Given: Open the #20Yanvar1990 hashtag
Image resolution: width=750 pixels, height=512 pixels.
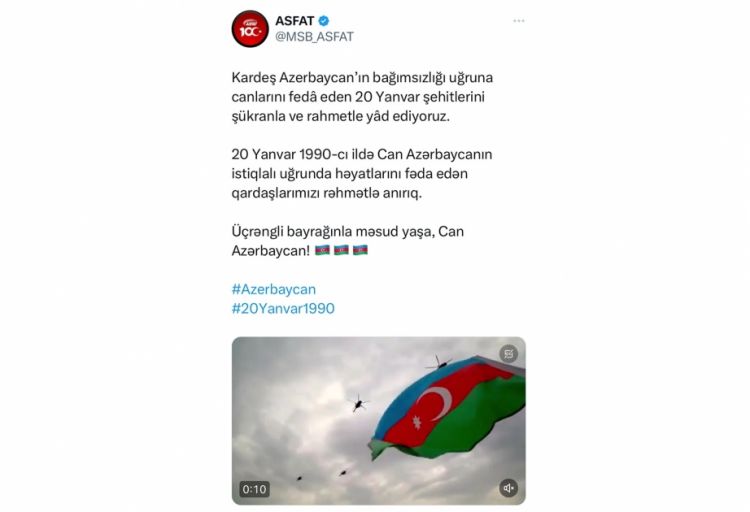Looking at the screenshot, I should pos(283,308).
